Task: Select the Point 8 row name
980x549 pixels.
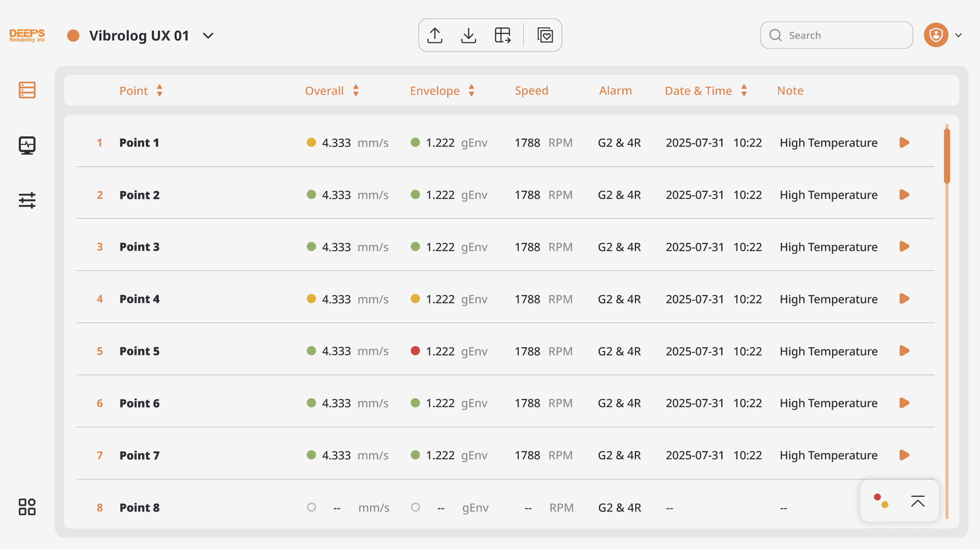Action: [139, 508]
